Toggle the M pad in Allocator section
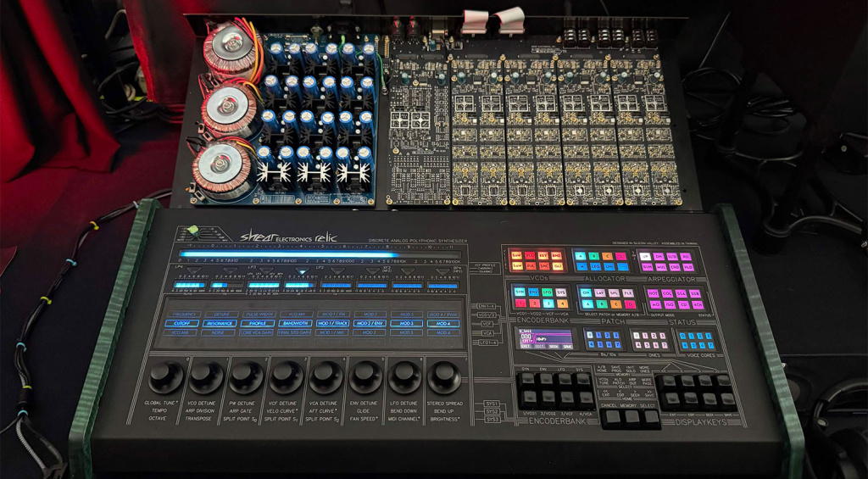Viewport: 868px width, 479px height. tap(581, 266)
